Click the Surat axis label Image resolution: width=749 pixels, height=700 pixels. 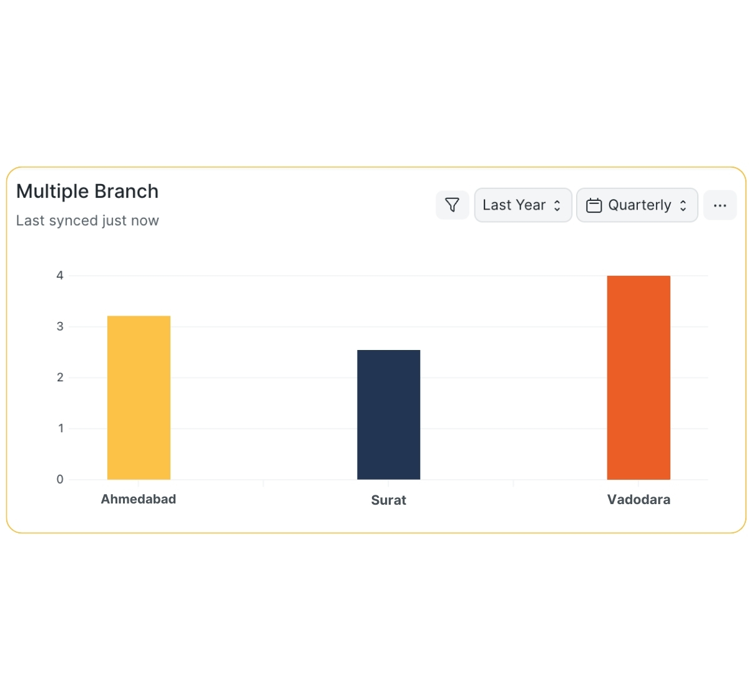click(388, 500)
